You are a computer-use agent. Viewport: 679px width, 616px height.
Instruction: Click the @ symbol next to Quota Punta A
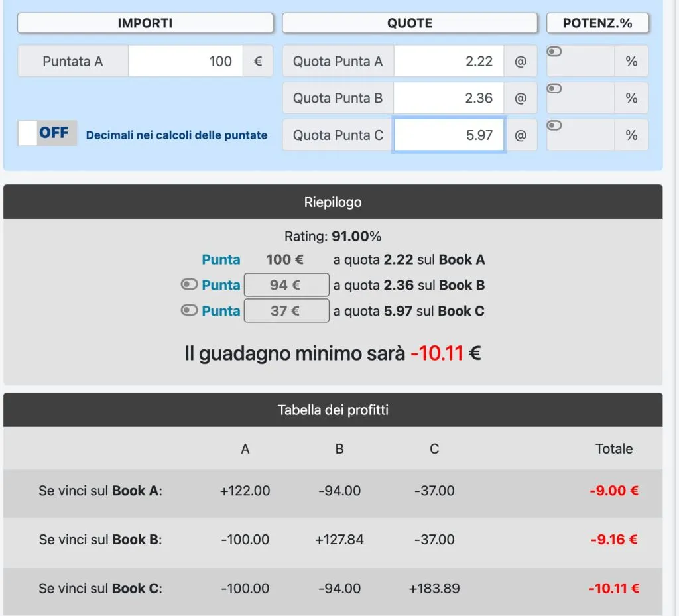pyautogui.click(x=521, y=61)
